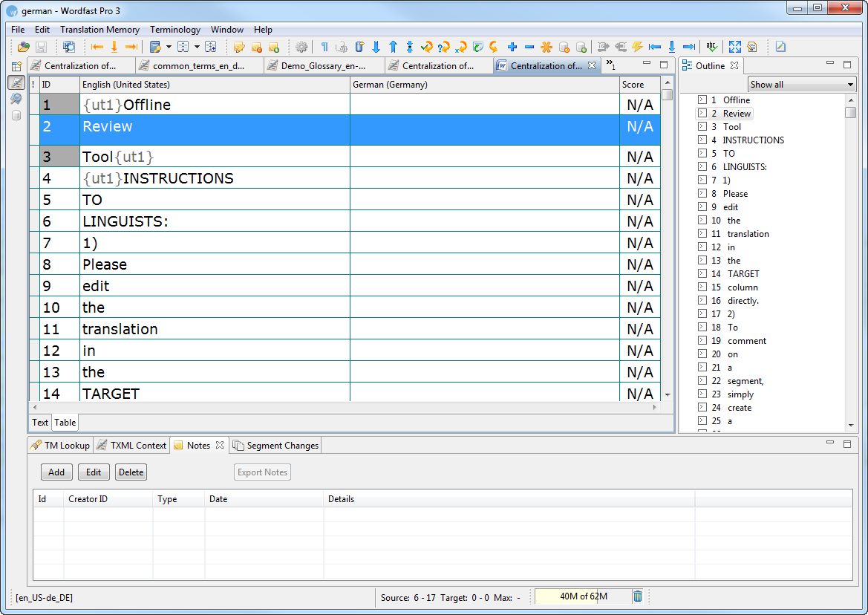Click the blue left arrow with bar icon

655,47
